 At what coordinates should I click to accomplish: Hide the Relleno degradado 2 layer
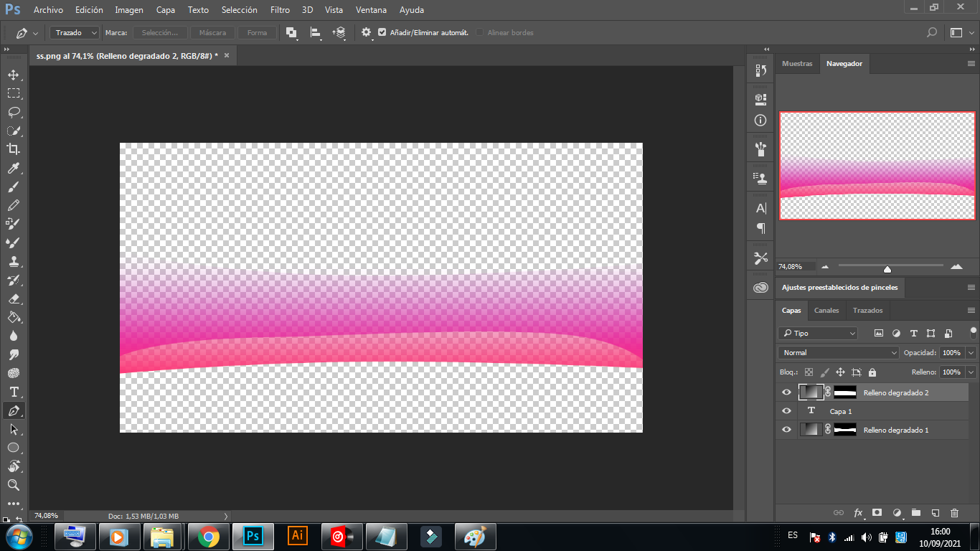pyautogui.click(x=786, y=392)
